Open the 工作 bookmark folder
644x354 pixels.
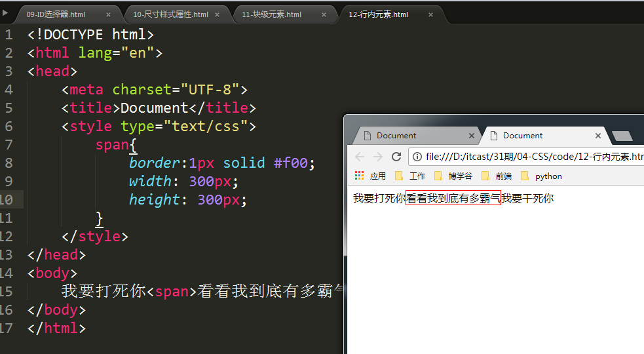pyautogui.click(x=410, y=176)
